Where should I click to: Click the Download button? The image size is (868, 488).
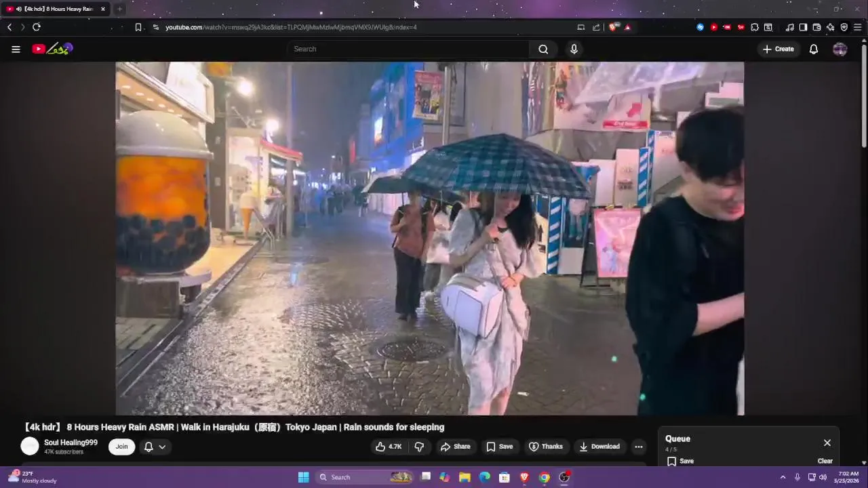click(x=599, y=447)
